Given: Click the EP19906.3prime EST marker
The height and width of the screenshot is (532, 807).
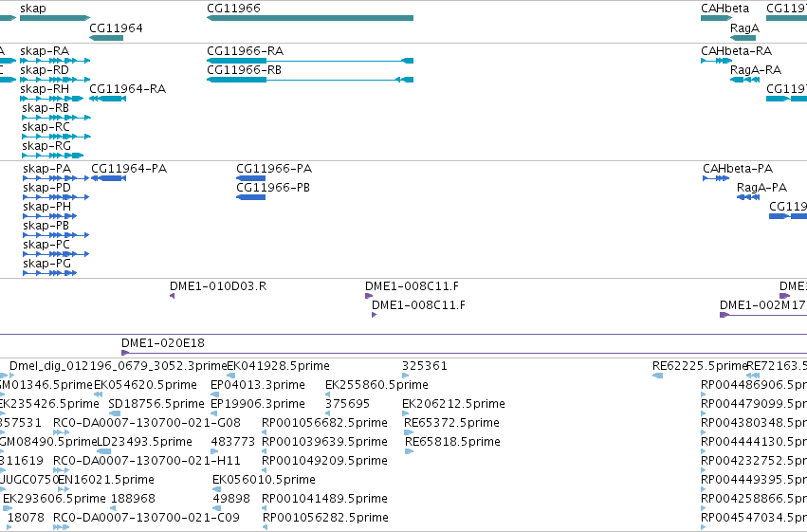Looking at the screenshot, I should [x=214, y=413].
